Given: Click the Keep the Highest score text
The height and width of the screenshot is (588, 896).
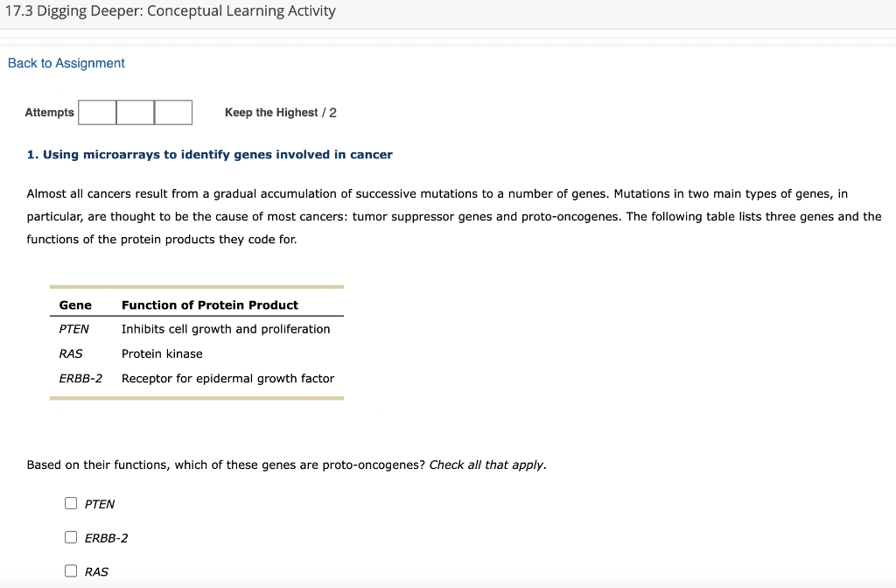Looking at the screenshot, I should [x=280, y=113].
